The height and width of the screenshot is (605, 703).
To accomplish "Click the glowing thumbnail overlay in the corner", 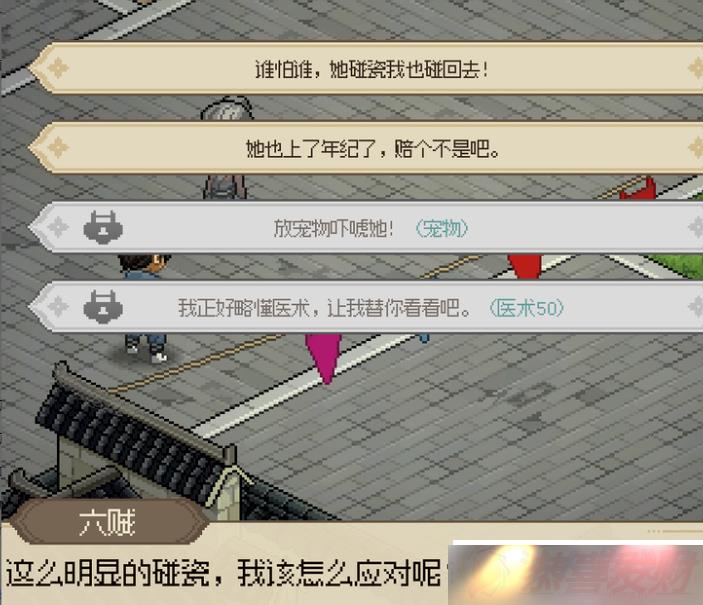I will click(x=576, y=573).
